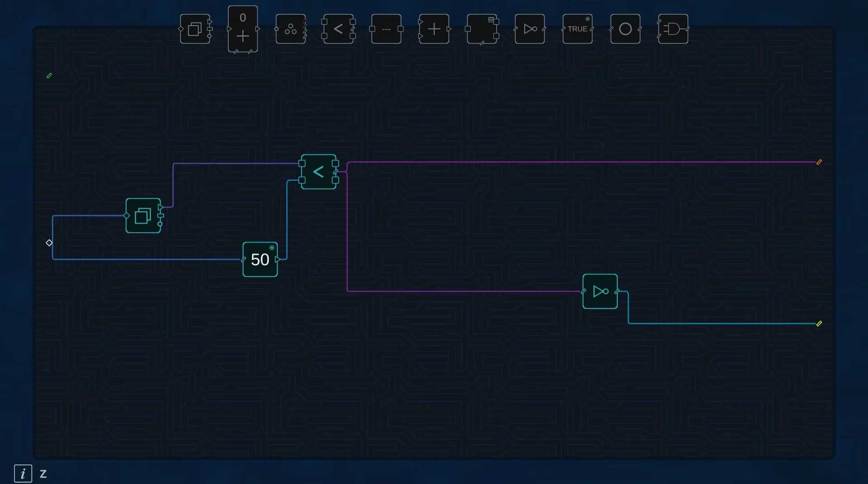The height and width of the screenshot is (484, 868).
Task: Pick the circle node in the palette
Action: pos(625,29)
